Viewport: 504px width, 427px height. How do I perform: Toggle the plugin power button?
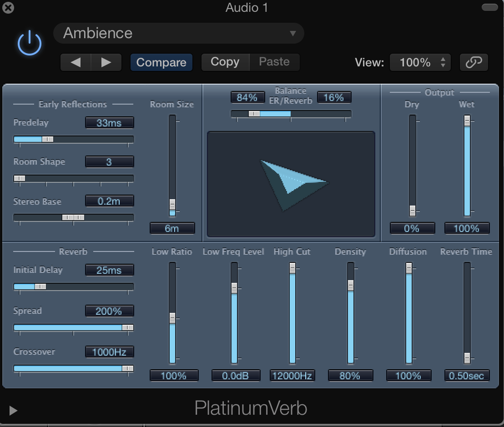(x=29, y=43)
